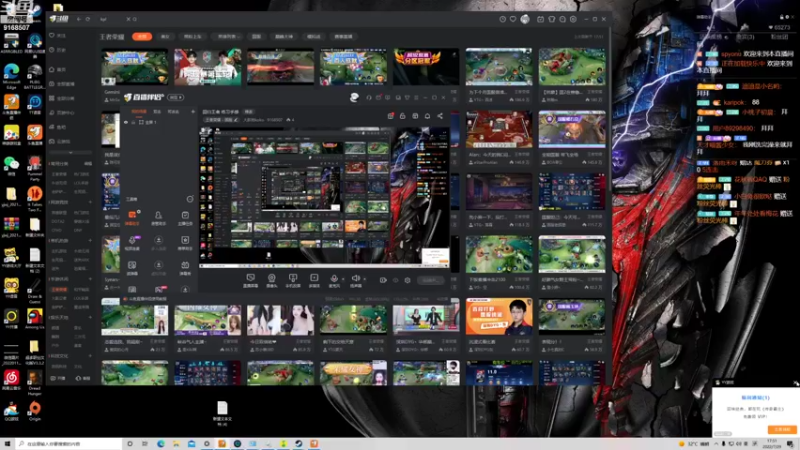This screenshot has height=450, width=800.
Task: Open Microsoft Edge from the taskbar
Action: tap(161, 444)
